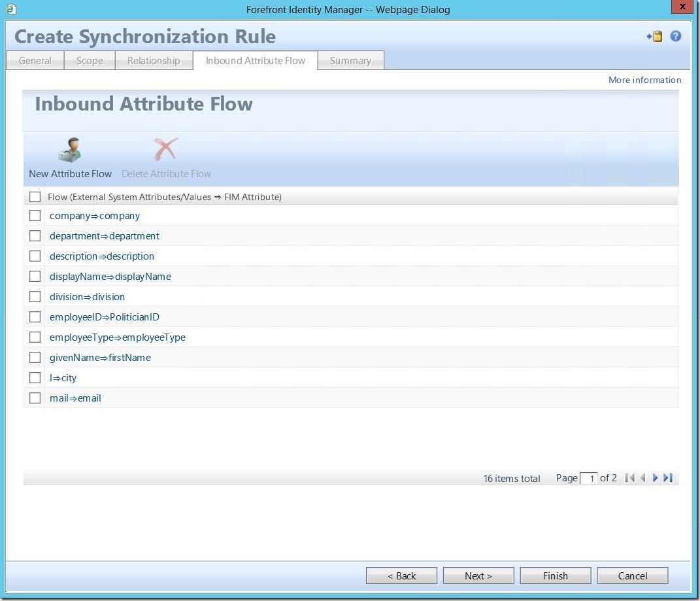Screen dimensions: 700x601
Task: Go to the next page arrow
Action: pyautogui.click(x=655, y=477)
